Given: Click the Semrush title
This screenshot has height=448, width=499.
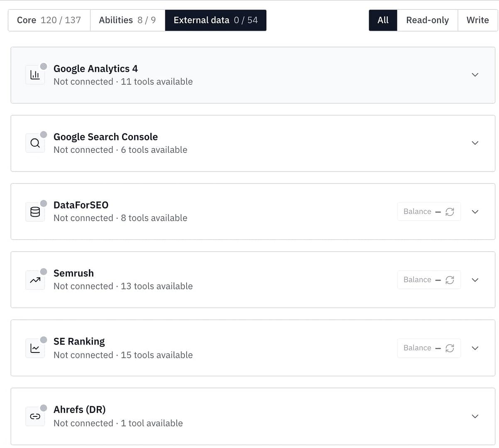Looking at the screenshot, I should point(73,273).
